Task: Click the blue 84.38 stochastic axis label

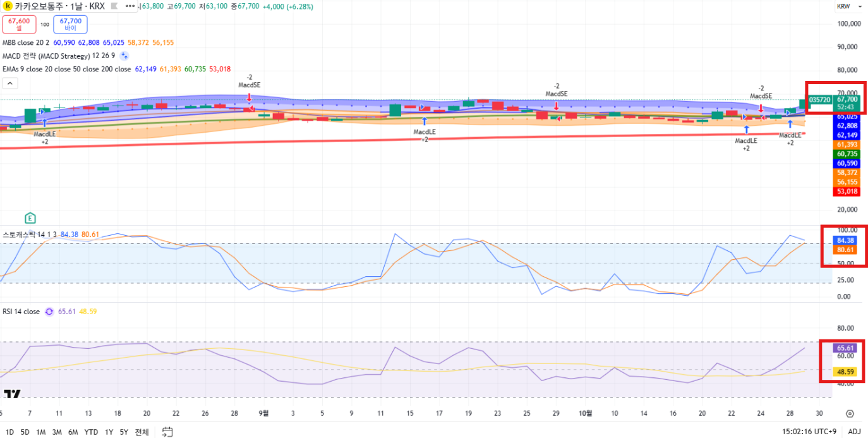Action: pos(845,241)
